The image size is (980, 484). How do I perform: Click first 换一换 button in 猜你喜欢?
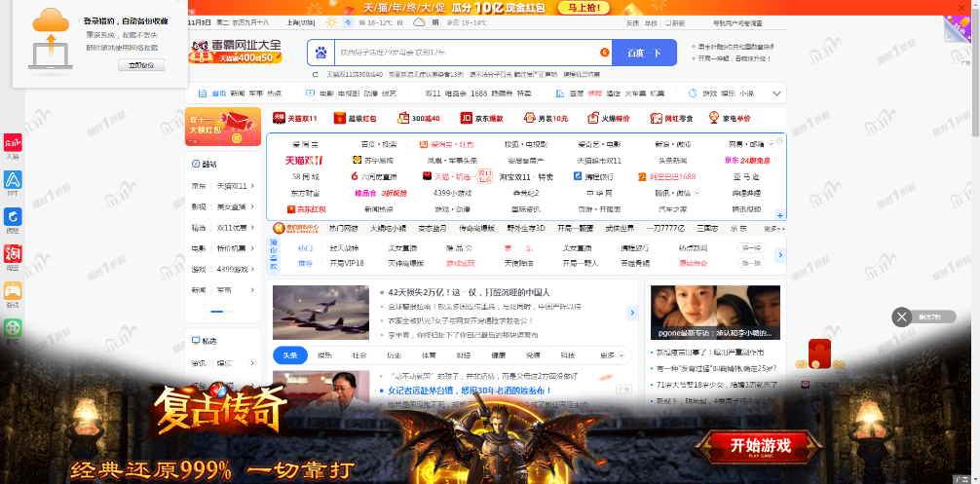pyautogui.click(x=751, y=248)
